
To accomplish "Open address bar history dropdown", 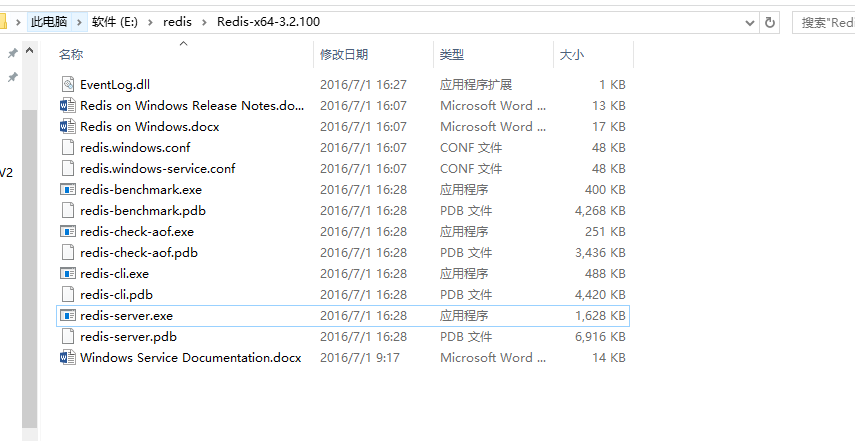I will click(750, 22).
